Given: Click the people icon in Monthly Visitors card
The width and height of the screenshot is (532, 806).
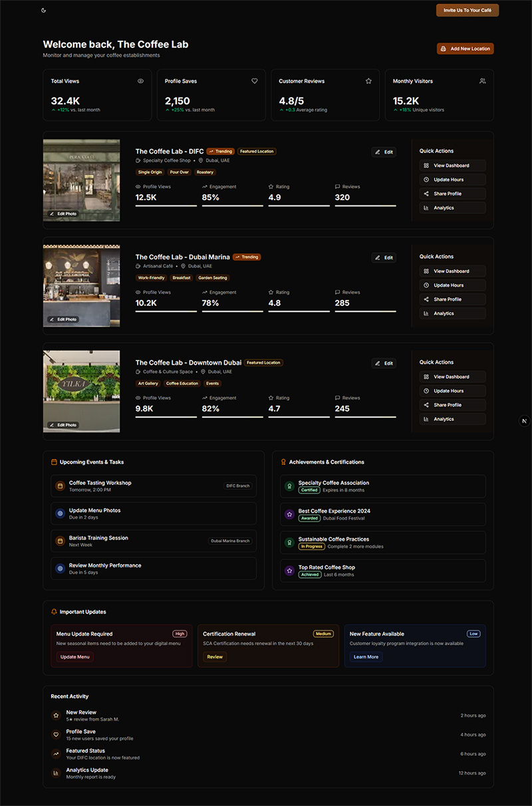Looking at the screenshot, I should tap(483, 81).
